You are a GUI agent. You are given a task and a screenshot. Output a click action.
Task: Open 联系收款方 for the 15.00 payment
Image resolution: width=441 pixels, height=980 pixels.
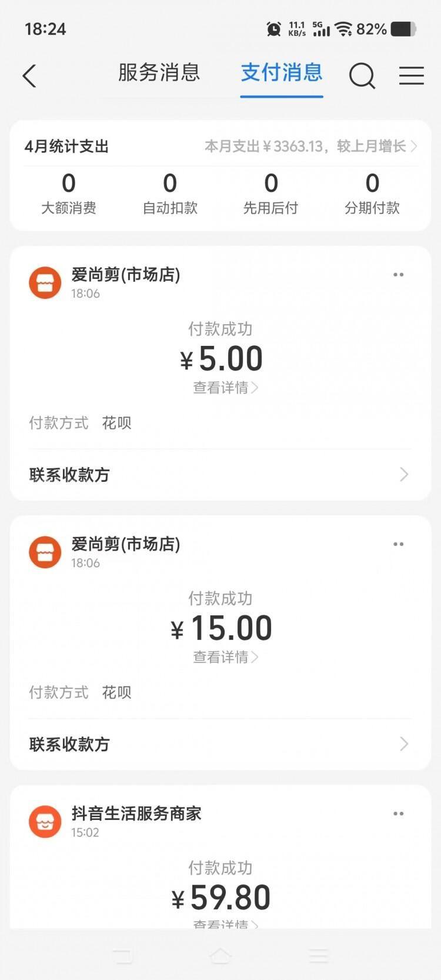click(x=219, y=744)
